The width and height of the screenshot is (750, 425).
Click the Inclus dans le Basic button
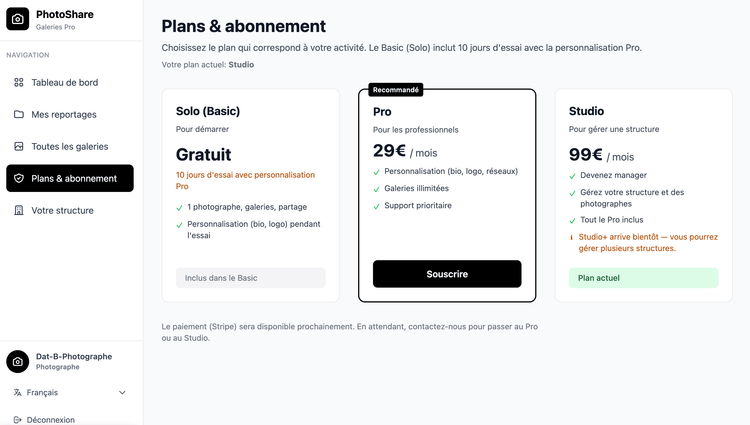[250, 278]
